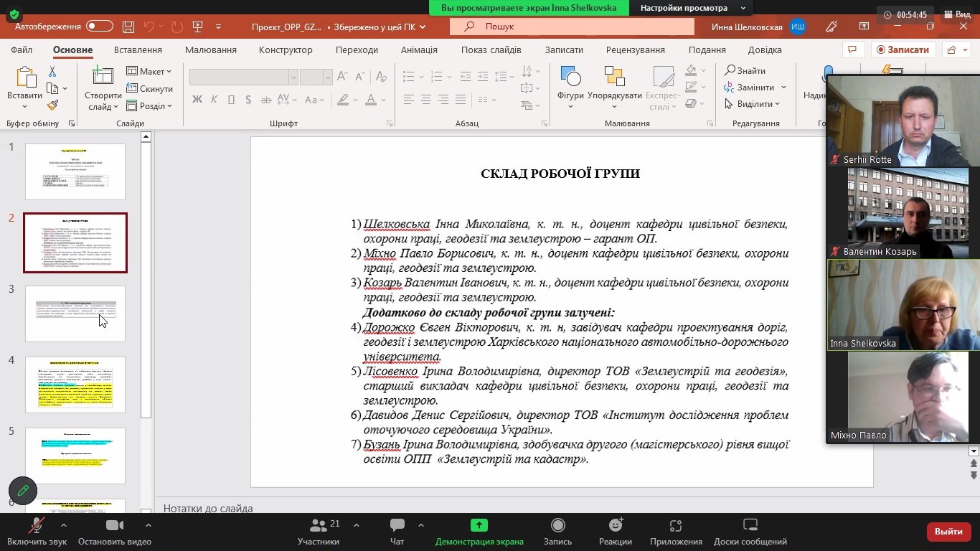The height and width of the screenshot is (551, 980).
Task: Open the font size combo box
Action: 316,77
